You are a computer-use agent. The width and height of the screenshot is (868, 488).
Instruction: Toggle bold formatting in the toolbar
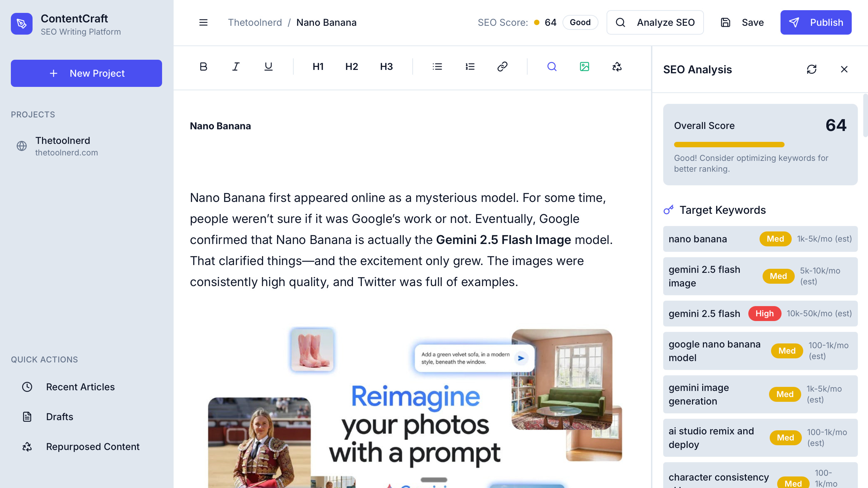203,67
